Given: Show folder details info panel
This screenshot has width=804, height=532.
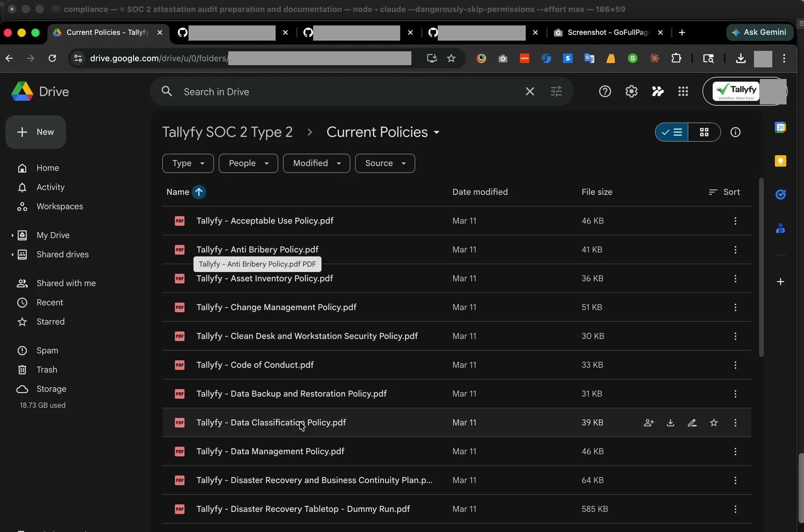Looking at the screenshot, I should coord(735,132).
